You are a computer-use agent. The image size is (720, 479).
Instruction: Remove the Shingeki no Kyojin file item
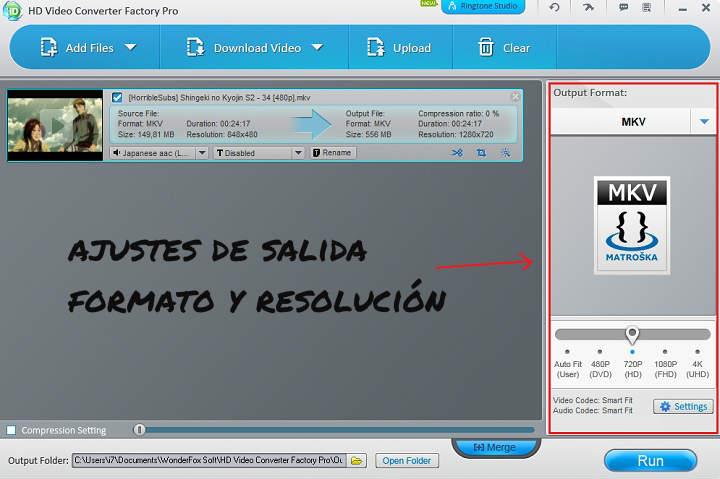515,97
